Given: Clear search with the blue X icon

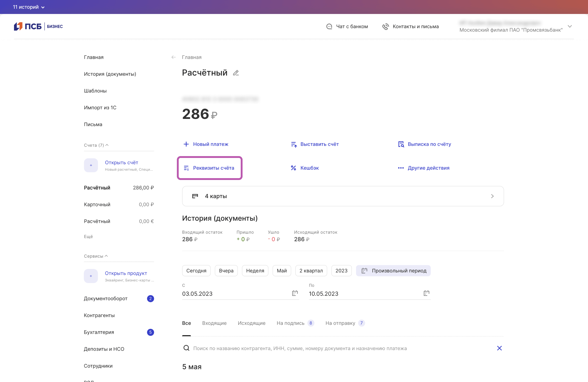Looking at the screenshot, I should [499, 348].
